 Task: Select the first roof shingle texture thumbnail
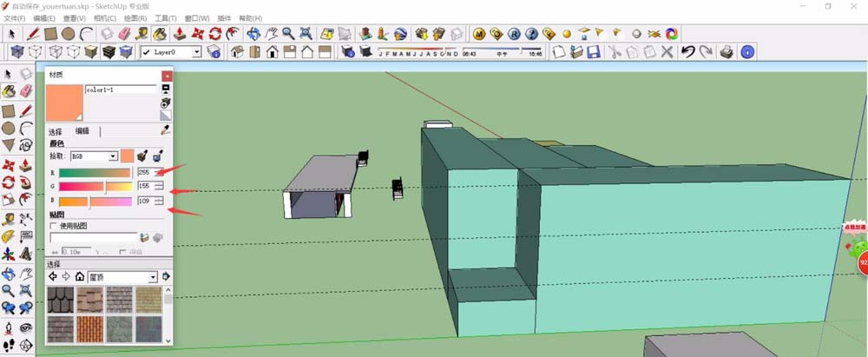[x=60, y=299]
